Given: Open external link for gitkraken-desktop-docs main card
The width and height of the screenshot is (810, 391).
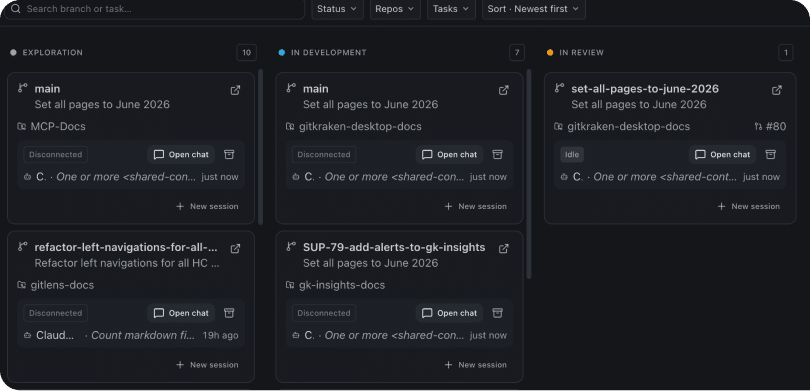Looking at the screenshot, I should (504, 90).
